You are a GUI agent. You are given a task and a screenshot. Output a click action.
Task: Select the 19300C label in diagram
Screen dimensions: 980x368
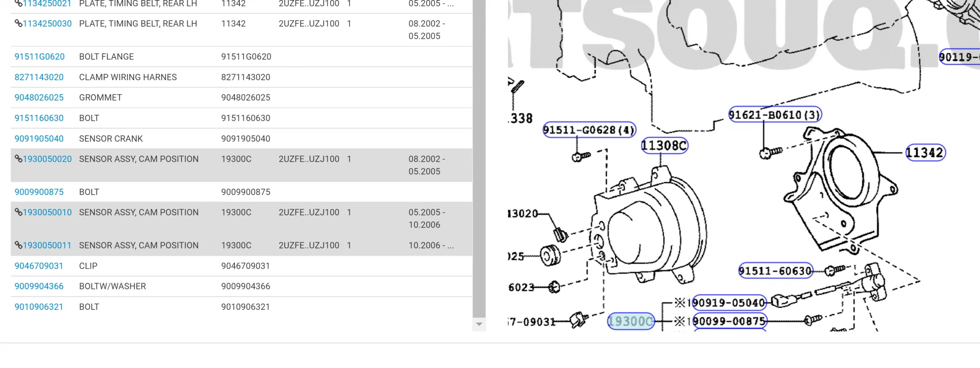[631, 322]
